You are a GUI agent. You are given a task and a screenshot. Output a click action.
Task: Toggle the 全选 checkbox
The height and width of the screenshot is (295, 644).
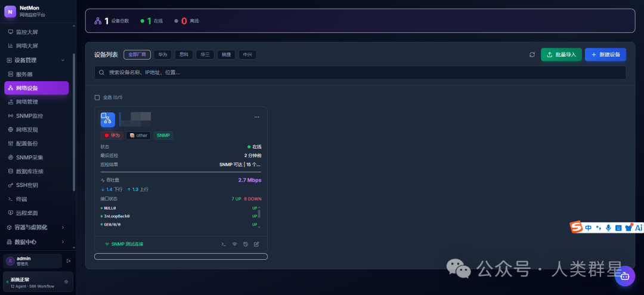point(97,97)
